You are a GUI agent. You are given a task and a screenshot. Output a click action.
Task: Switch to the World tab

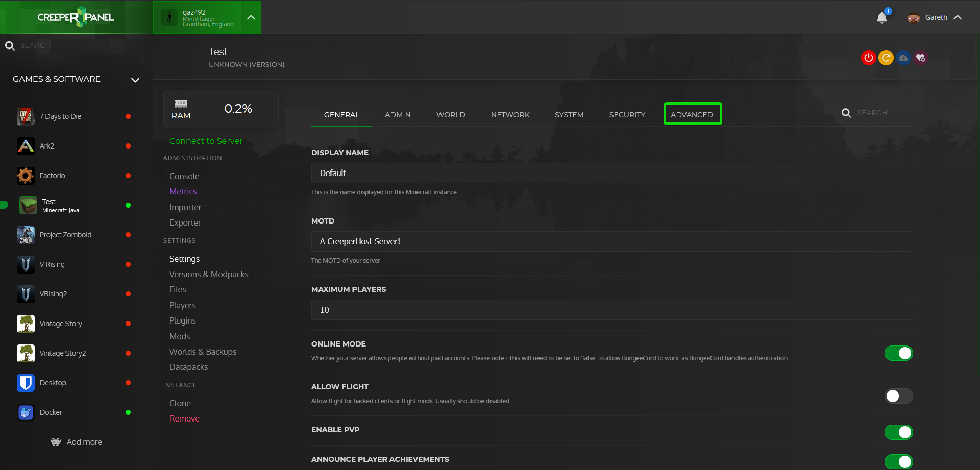click(x=451, y=115)
